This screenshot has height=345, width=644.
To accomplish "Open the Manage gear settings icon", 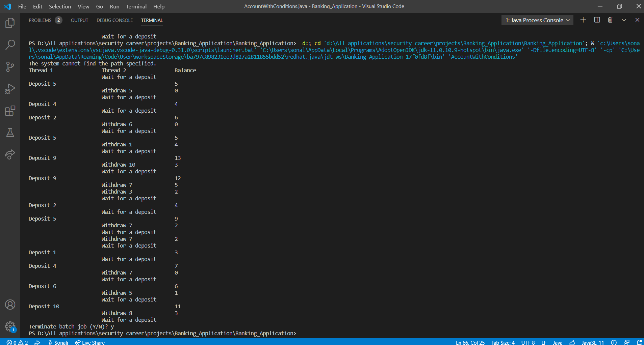I will point(10,326).
